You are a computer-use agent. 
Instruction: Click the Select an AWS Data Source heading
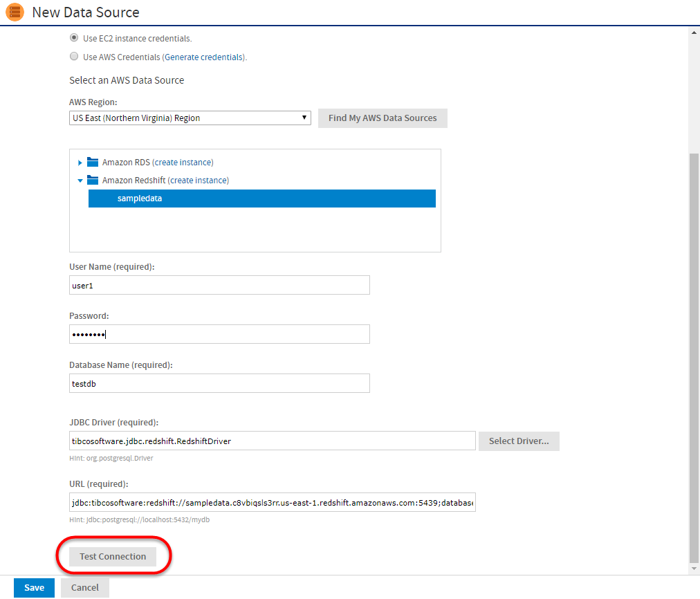tap(127, 80)
